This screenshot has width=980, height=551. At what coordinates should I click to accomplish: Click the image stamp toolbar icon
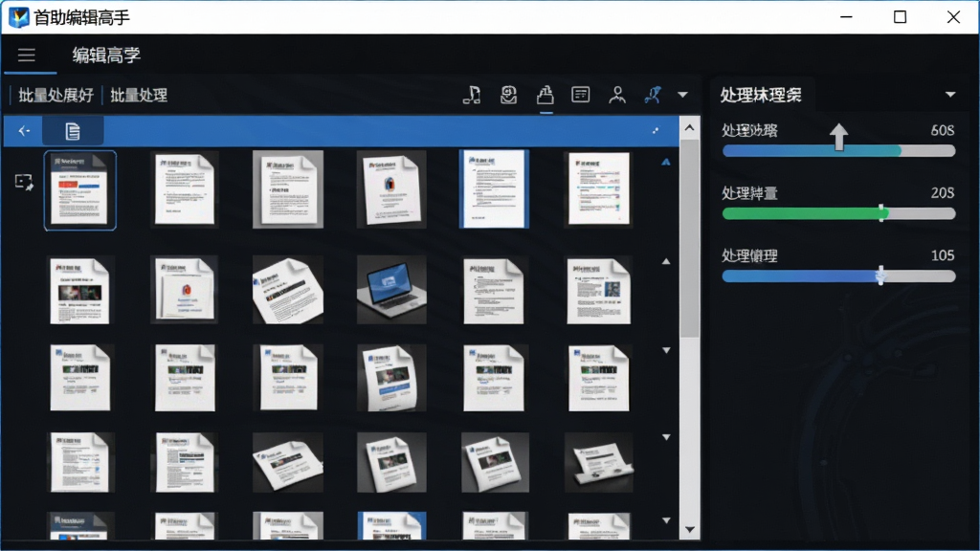point(509,95)
